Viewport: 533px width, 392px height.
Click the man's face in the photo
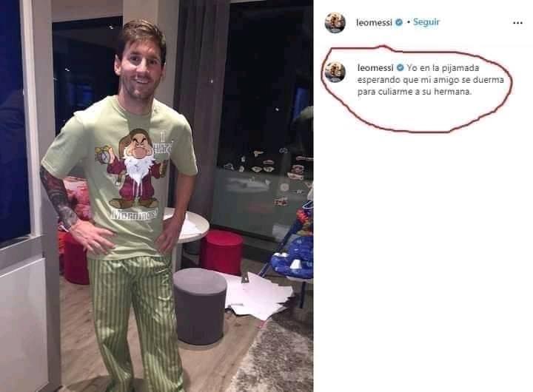(139, 71)
